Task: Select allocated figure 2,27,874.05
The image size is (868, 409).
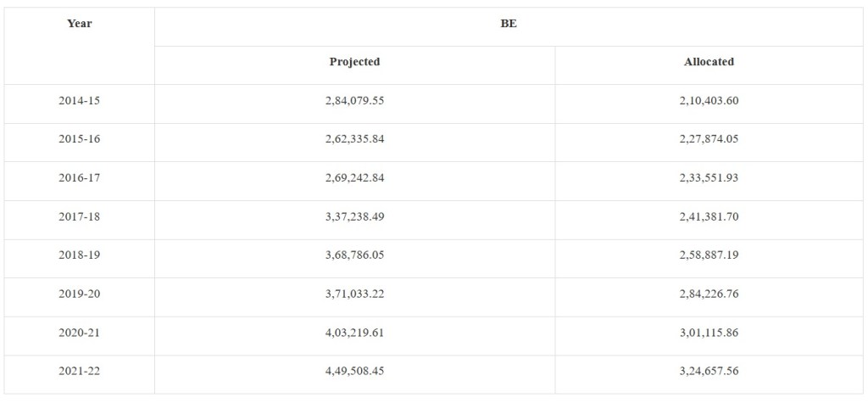Action: point(709,139)
